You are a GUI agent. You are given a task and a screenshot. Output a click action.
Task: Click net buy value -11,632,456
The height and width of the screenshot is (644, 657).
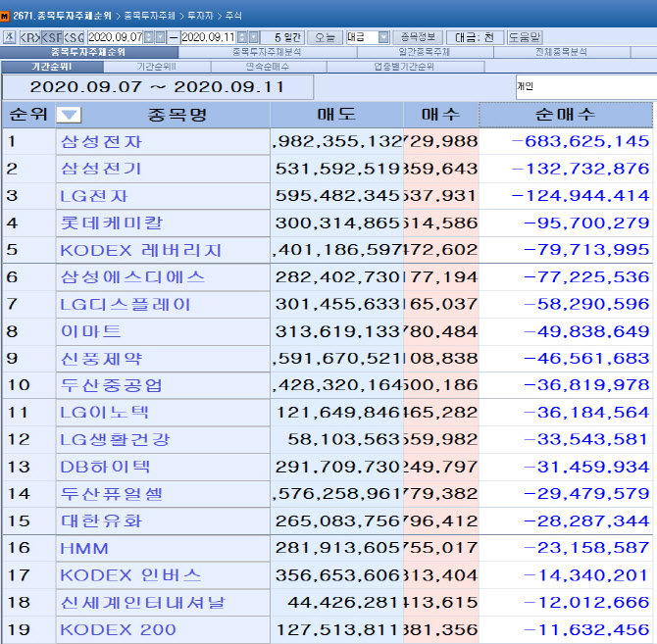[x=586, y=629]
